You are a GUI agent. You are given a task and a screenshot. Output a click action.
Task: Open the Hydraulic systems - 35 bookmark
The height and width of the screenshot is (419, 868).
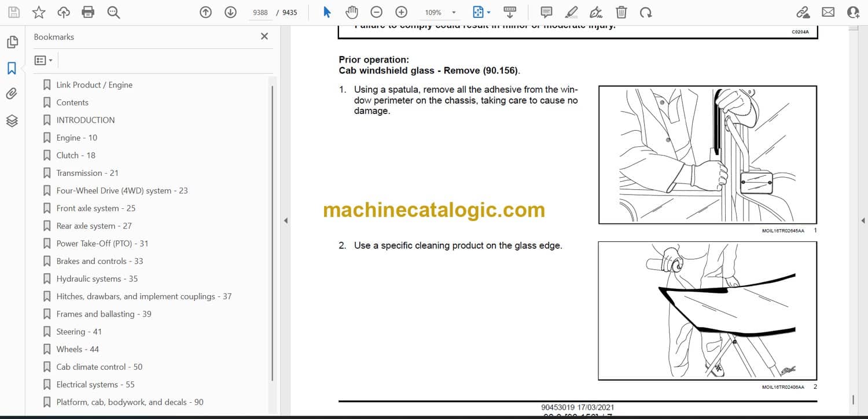(97, 279)
